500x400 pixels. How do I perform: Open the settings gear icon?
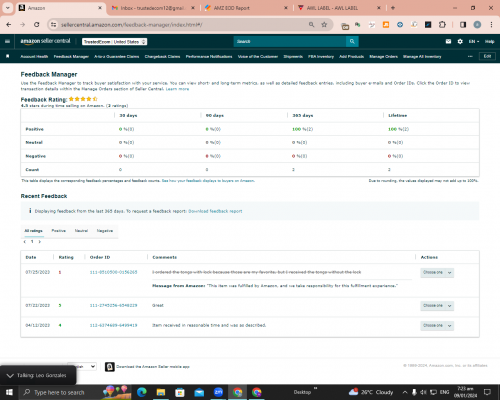460,41
